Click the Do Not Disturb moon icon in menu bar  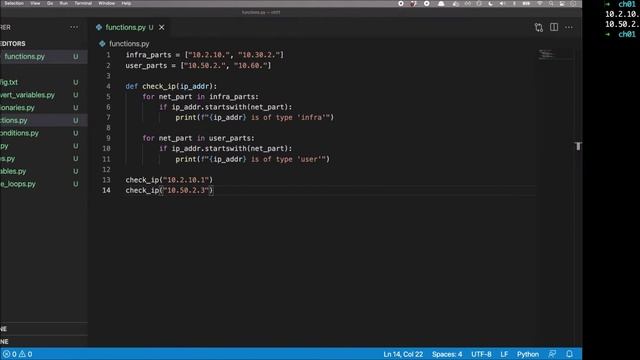tap(491, 3)
